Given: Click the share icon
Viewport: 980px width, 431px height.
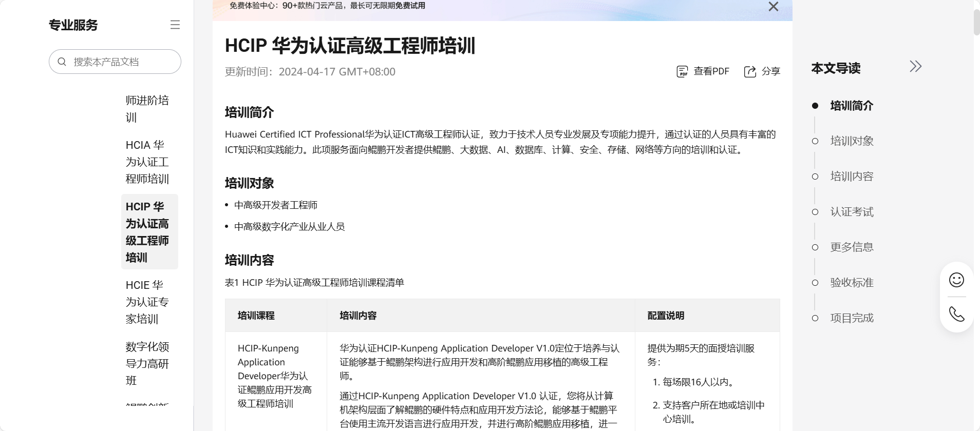Looking at the screenshot, I should click(750, 71).
